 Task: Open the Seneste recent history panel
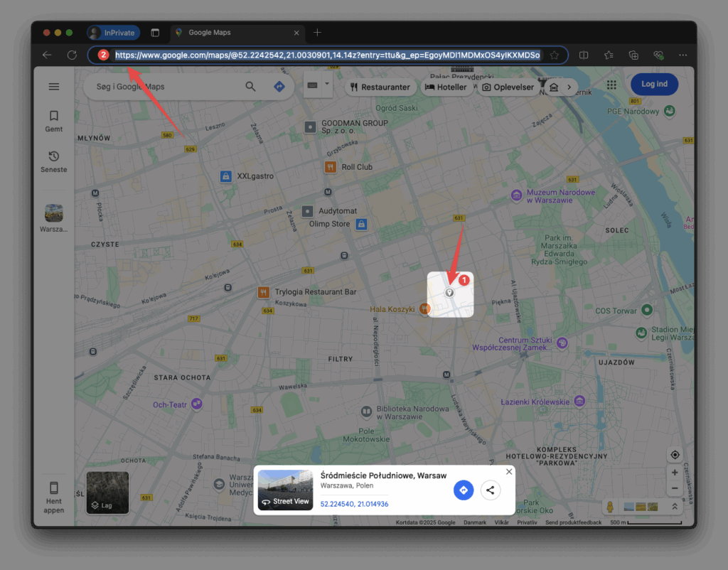click(54, 162)
